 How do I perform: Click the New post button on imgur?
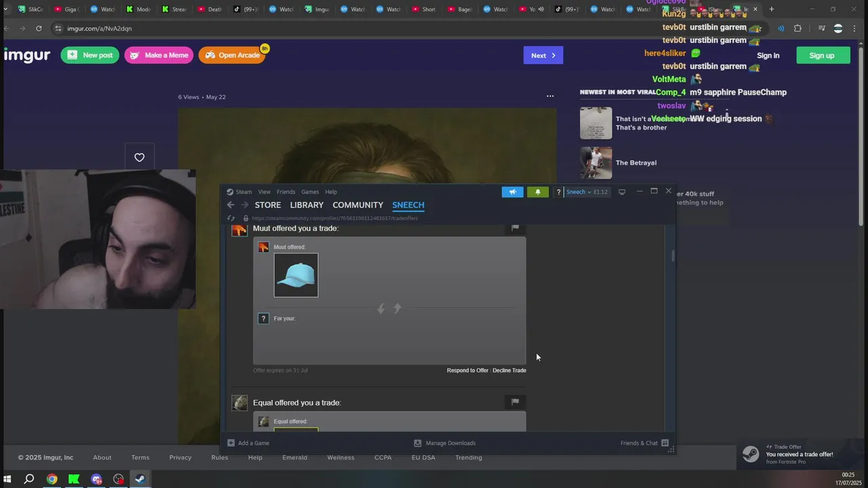(x=90, y=56)
